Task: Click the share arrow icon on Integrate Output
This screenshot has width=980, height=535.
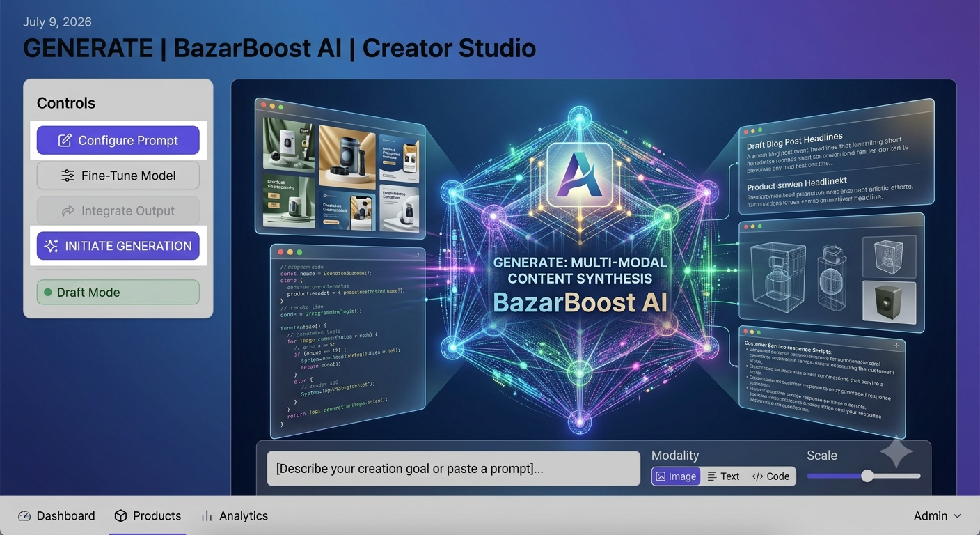Action: click(x=68, y=210)
